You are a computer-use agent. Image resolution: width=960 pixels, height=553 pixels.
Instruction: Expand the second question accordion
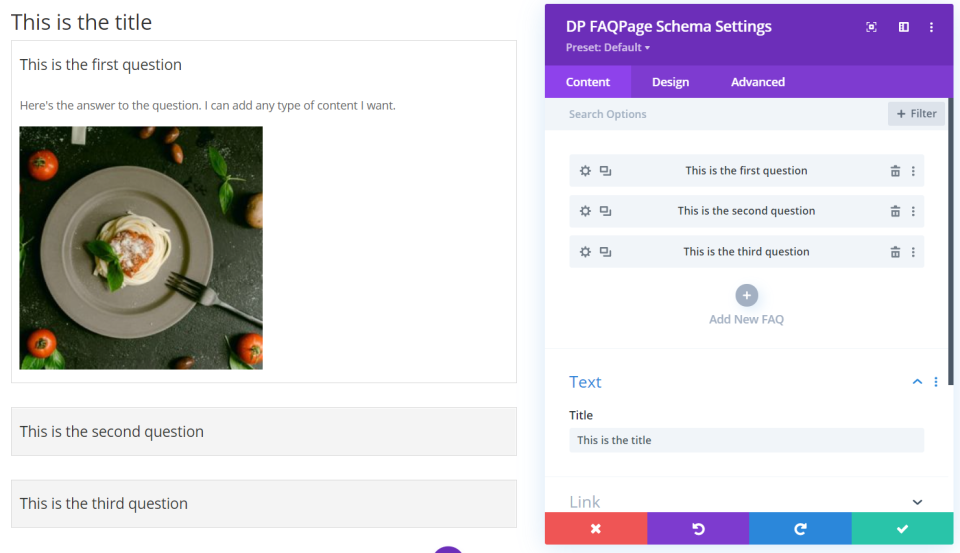(x=263, y=432)
